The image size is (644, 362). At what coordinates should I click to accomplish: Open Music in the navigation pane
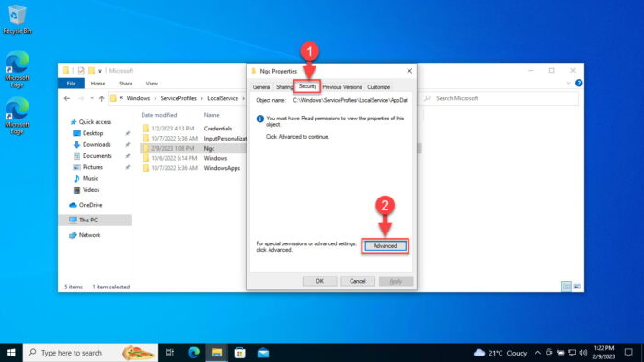(90, 178)
